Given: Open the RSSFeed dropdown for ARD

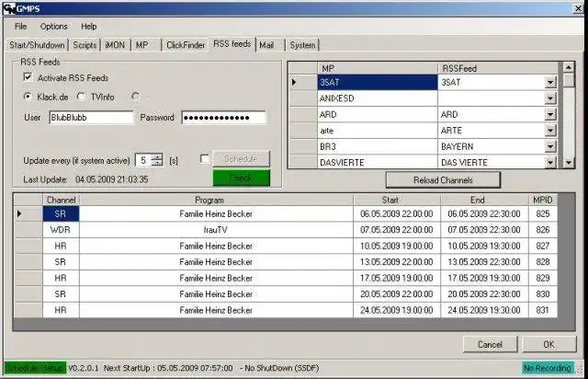Looking at the screenshot, I should 550,115.
